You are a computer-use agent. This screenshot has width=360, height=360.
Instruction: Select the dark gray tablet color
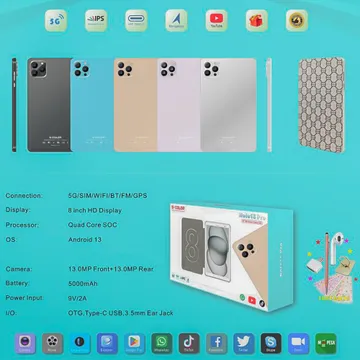tap(49, 105)
